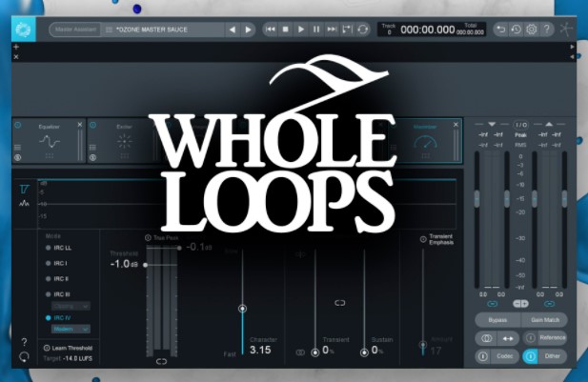This screenshot has height=382, width=588.
Task: Open the IRC III style dropdown
Action: [x=71, y=306]
